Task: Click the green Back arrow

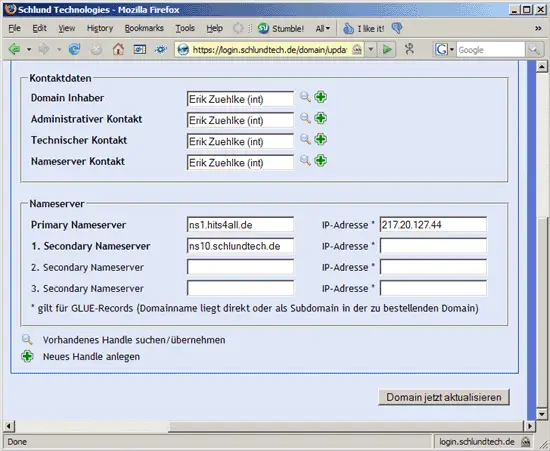Action: (14, 49)
